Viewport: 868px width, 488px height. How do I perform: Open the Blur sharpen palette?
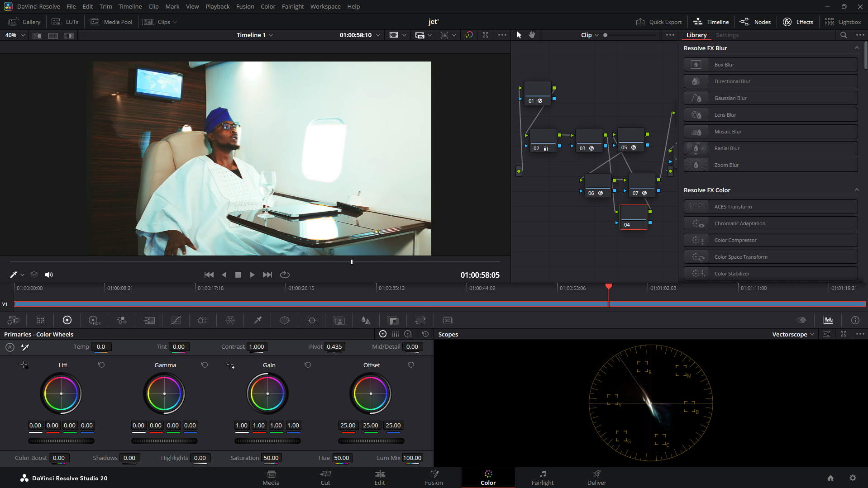coord(366,320)
